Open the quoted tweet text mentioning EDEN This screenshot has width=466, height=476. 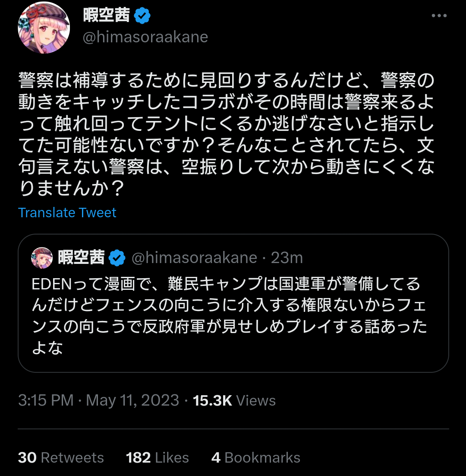229,316
